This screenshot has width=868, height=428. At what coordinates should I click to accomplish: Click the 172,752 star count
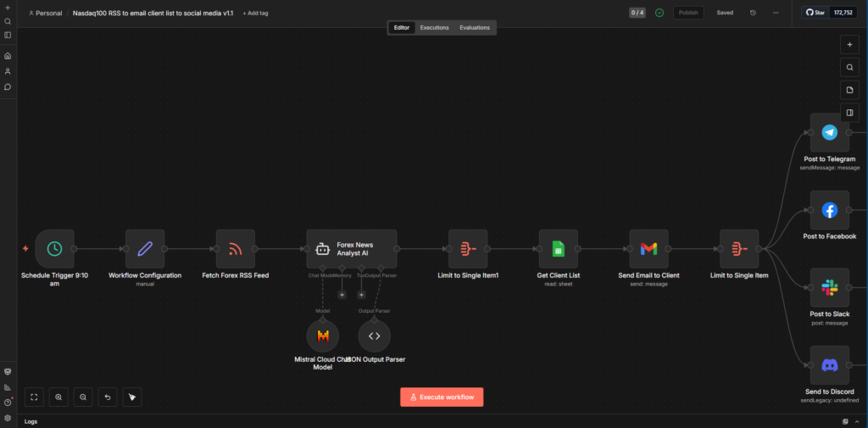click(843, 13)
